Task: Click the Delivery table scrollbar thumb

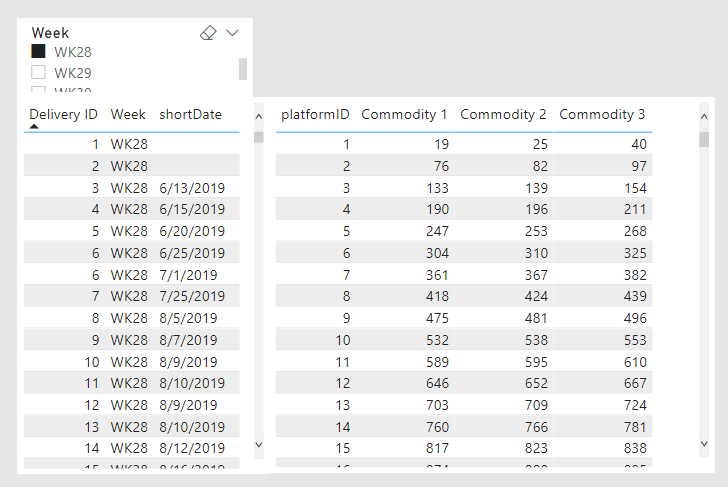Action: [259, 137]
